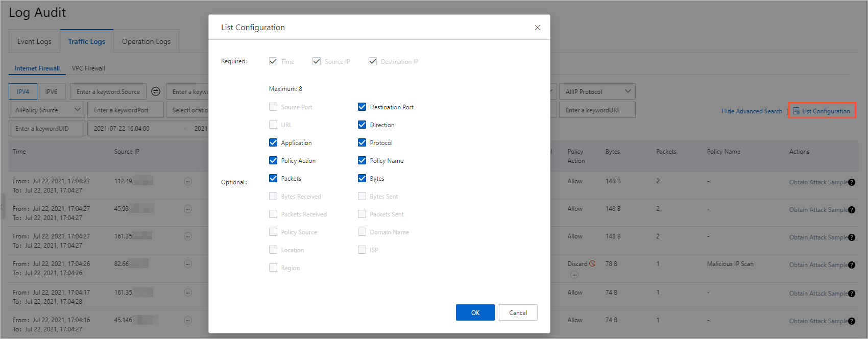The height and width of the screenshot is (339, 868).
Task: Open the SelectLocation dropdown
Action: tap(187, 110)
